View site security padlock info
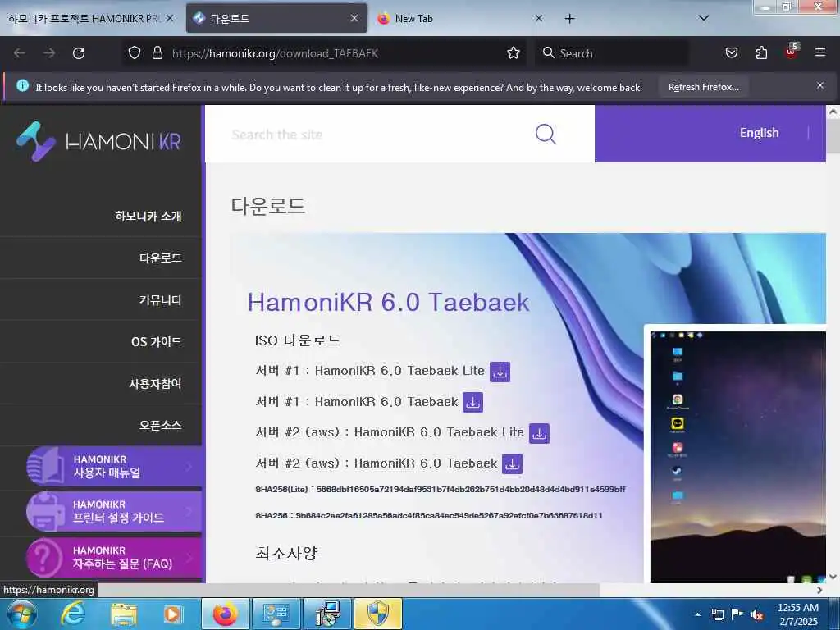 tap(157, 53)
